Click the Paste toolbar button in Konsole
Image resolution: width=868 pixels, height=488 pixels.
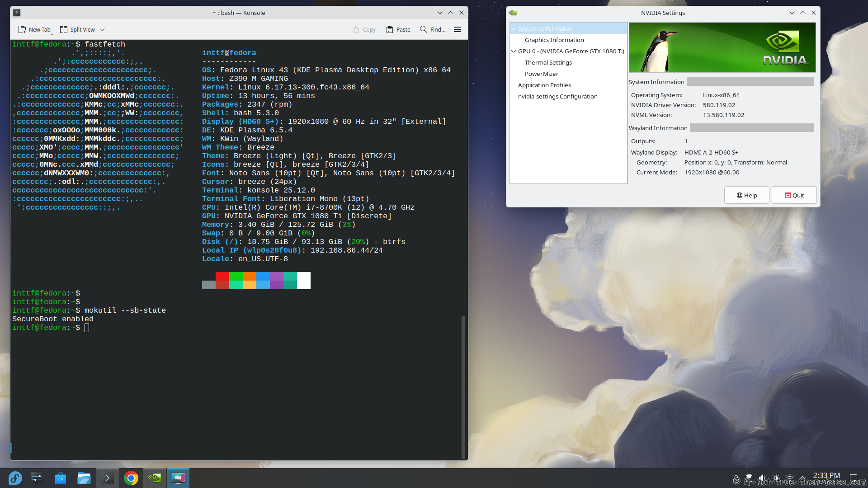coord(398,29)
